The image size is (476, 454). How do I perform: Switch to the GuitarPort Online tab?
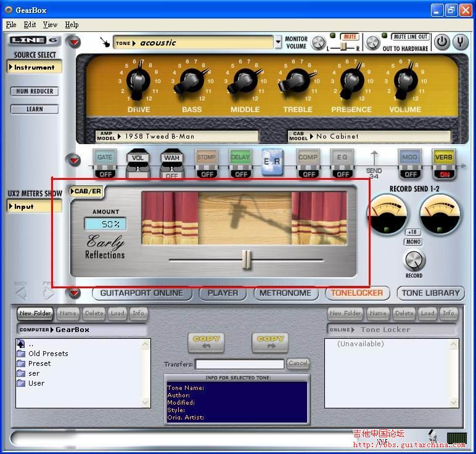[142, 293]
